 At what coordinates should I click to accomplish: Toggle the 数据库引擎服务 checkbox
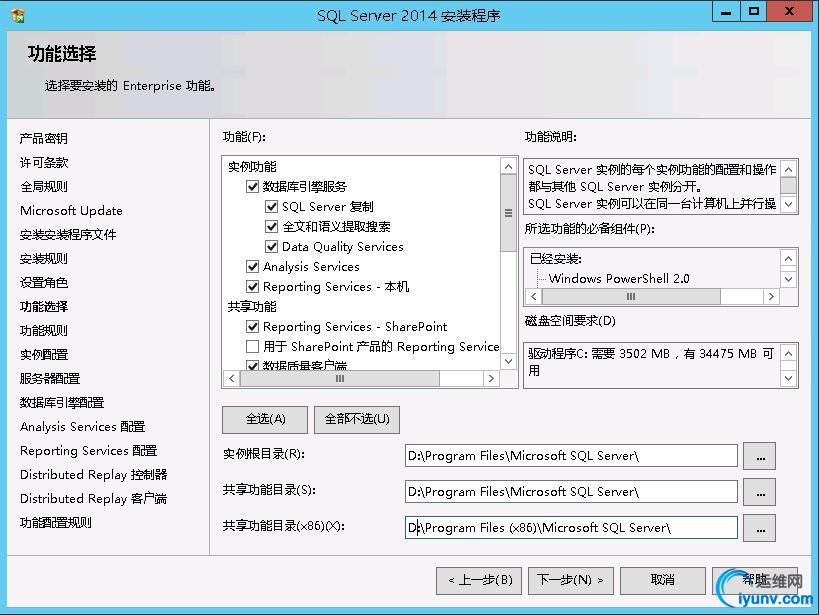[x=252, y=187]
